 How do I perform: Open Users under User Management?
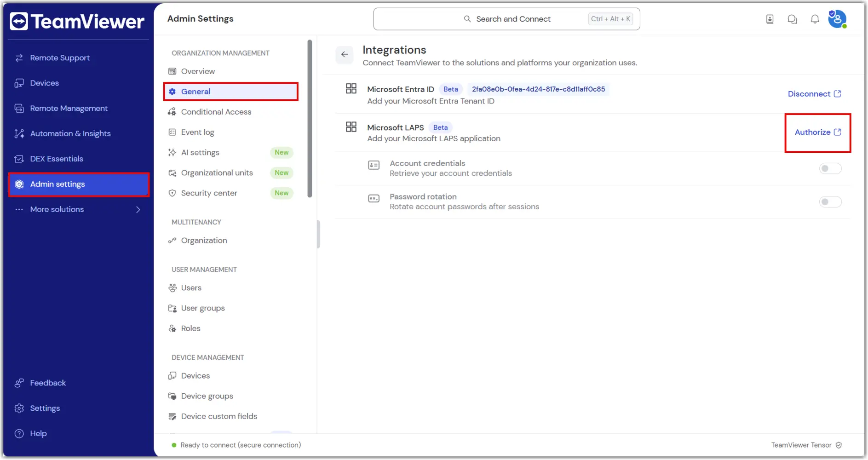[231, 288]
